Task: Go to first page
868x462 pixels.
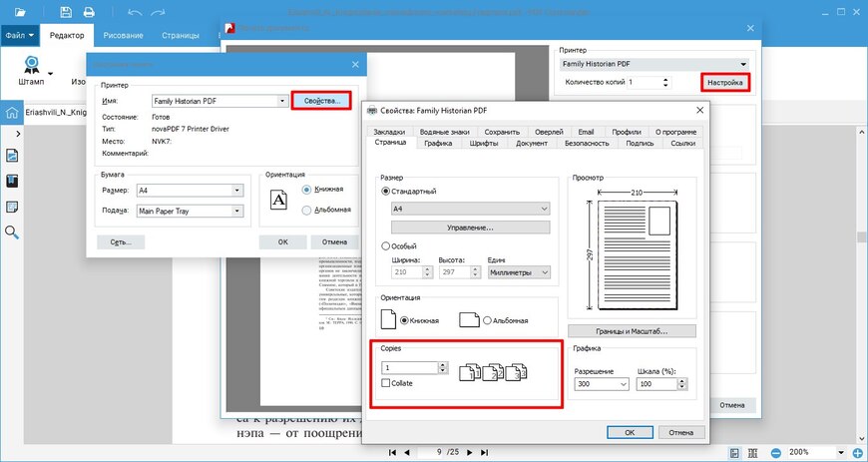Action: [392, 453]
